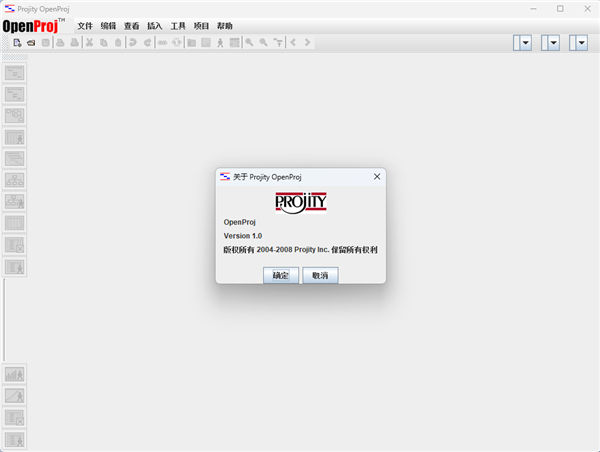Click the Open project icon in the toolbar
The width and height of the screenshot is (600, 452).
click(x=31, y=42)
